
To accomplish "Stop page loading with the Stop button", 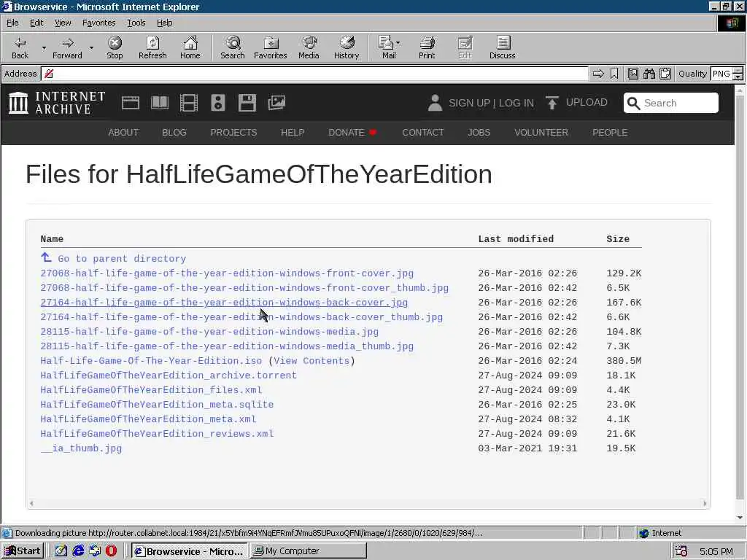I will click(115, 47).
